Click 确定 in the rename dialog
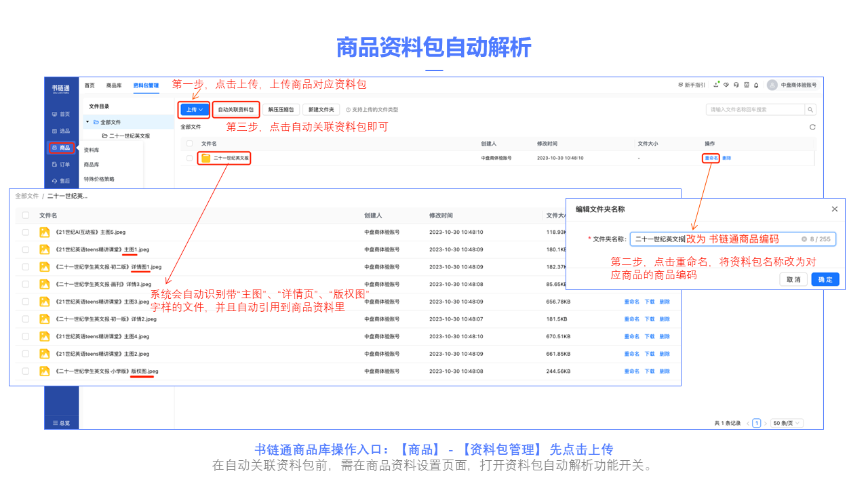The width and height of the screenshot is (868, 488). point(825,279)
